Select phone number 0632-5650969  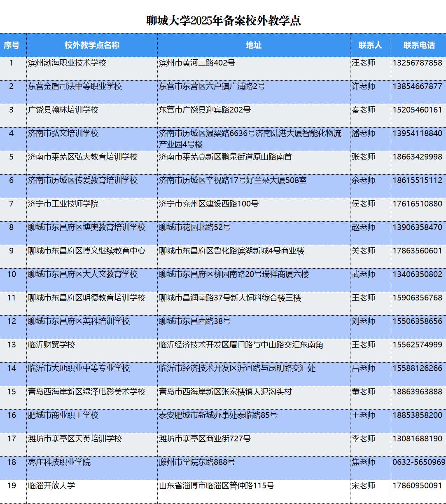pos(418,462)
